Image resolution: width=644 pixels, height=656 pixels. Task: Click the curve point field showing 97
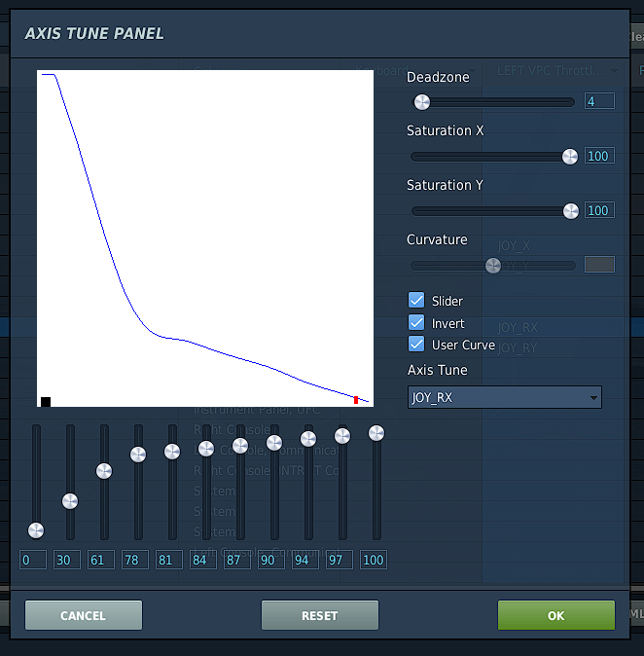(340, 560)
